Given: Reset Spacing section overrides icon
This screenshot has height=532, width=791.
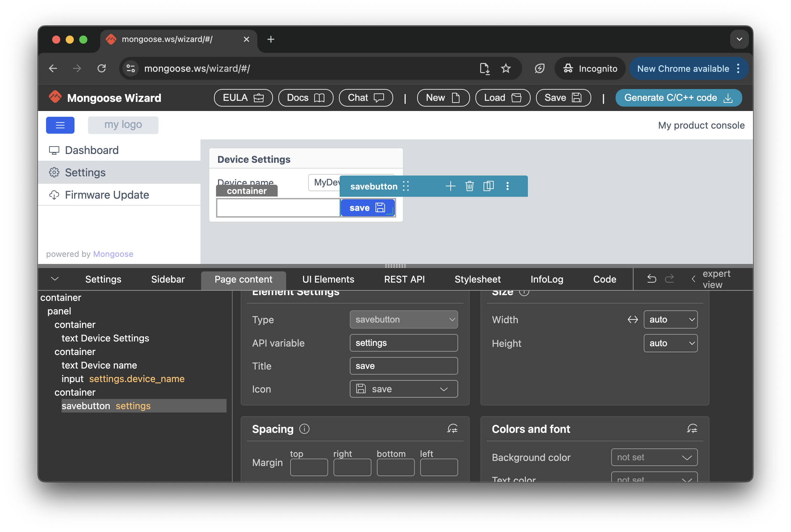Looking at the screenshot, I should (x=452, y=429).
